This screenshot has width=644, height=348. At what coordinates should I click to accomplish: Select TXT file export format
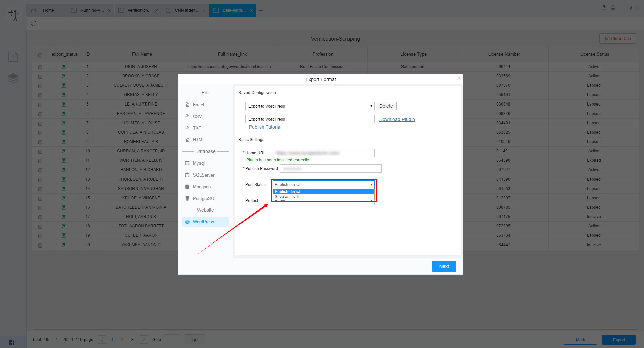[205, 128]
